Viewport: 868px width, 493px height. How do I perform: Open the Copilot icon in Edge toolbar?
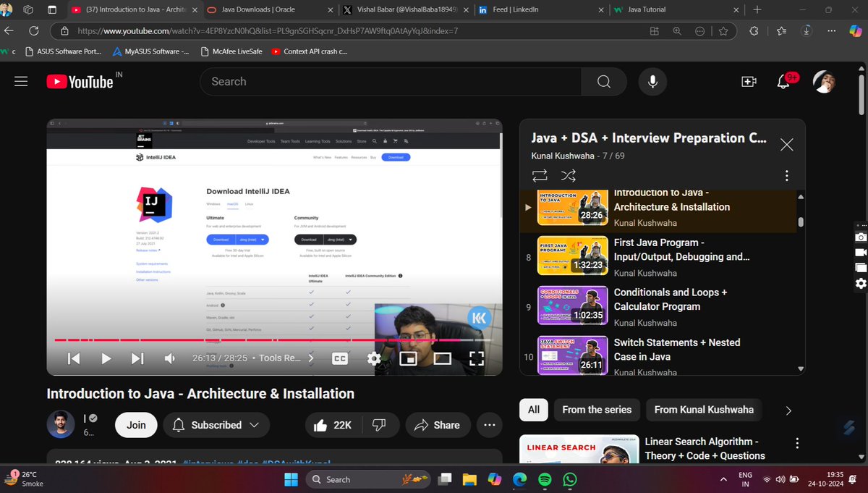pos(856,31)
